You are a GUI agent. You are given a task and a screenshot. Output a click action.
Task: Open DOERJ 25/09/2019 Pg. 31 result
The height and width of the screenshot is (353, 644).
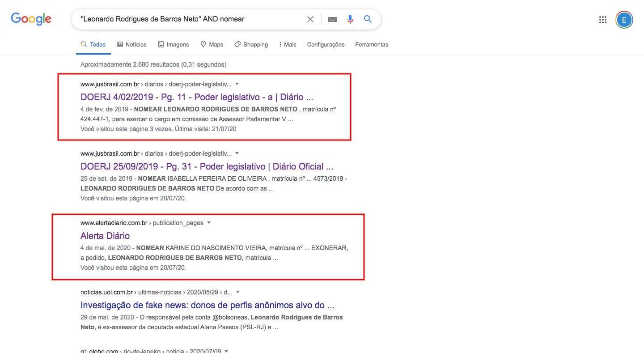coord(207,166)
